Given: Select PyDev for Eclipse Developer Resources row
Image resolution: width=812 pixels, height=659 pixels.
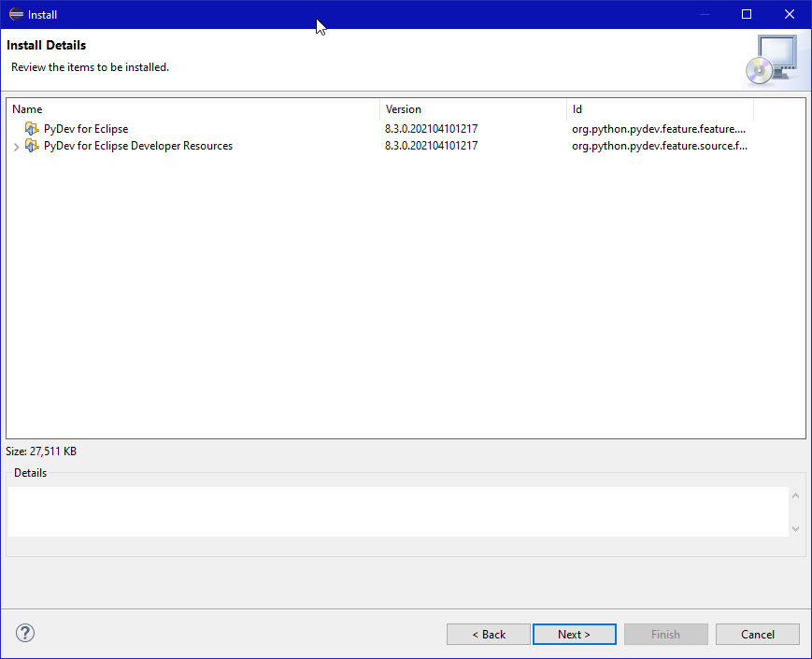Looking at the screenshot, I should pos(138,146).
